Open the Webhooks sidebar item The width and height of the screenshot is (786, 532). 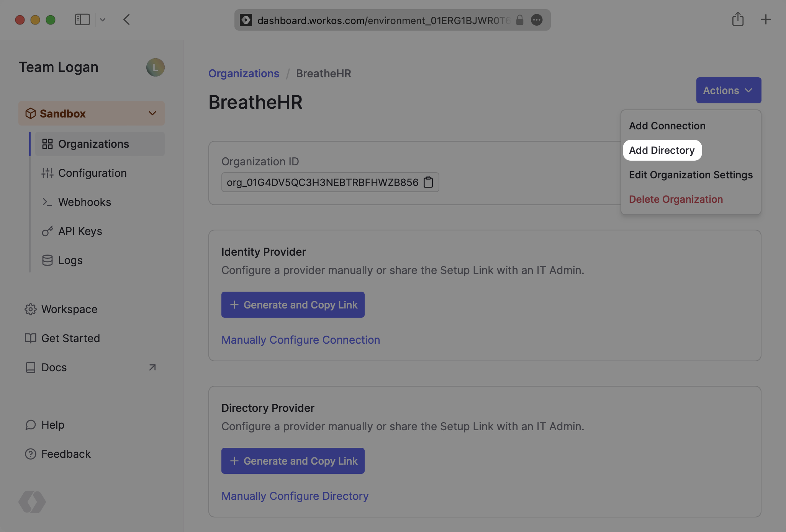(85, 202)
